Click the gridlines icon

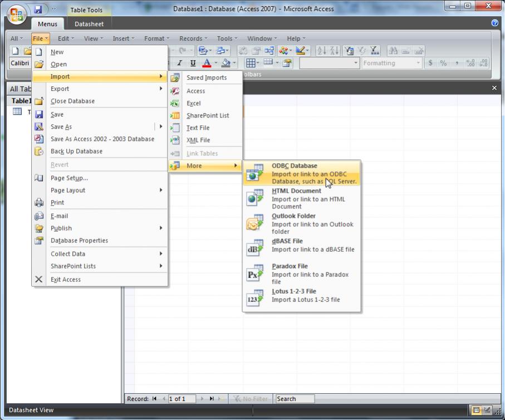pos(251,63)
